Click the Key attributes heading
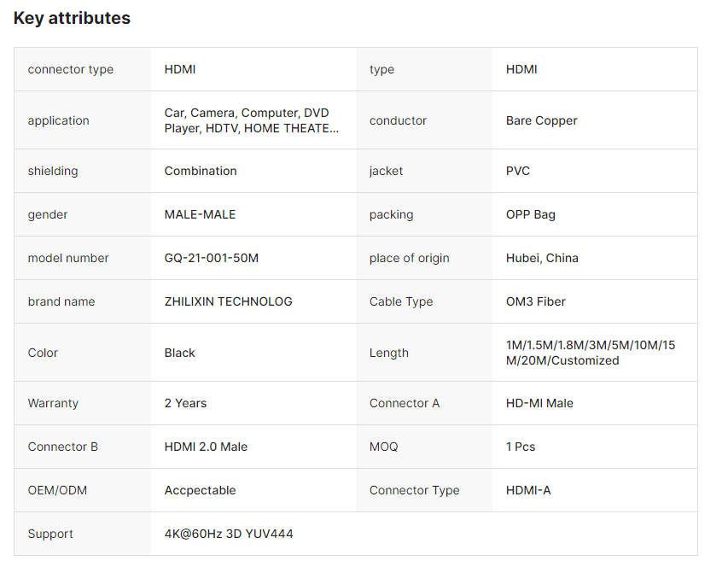This screenshot has width=728, height=561. coord(72,18)
